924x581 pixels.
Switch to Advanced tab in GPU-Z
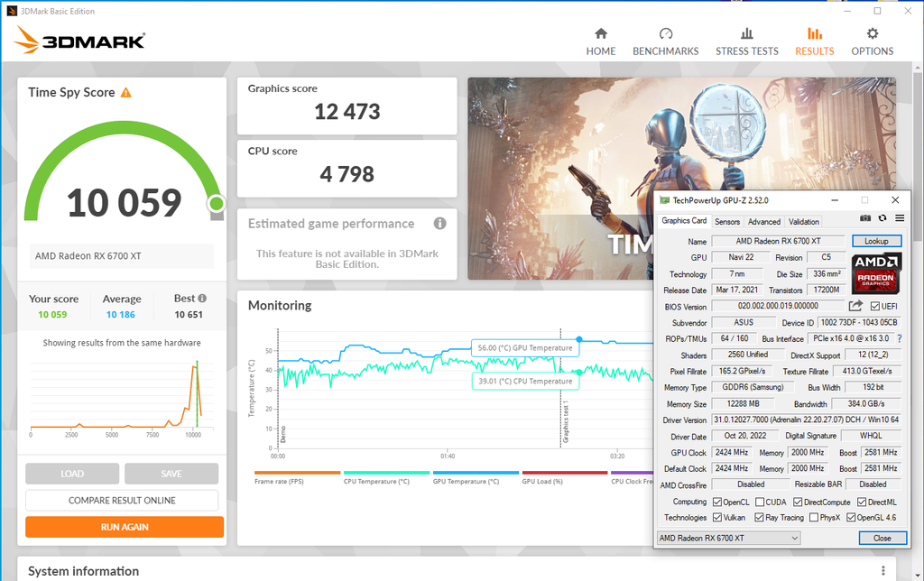(764, 222)
